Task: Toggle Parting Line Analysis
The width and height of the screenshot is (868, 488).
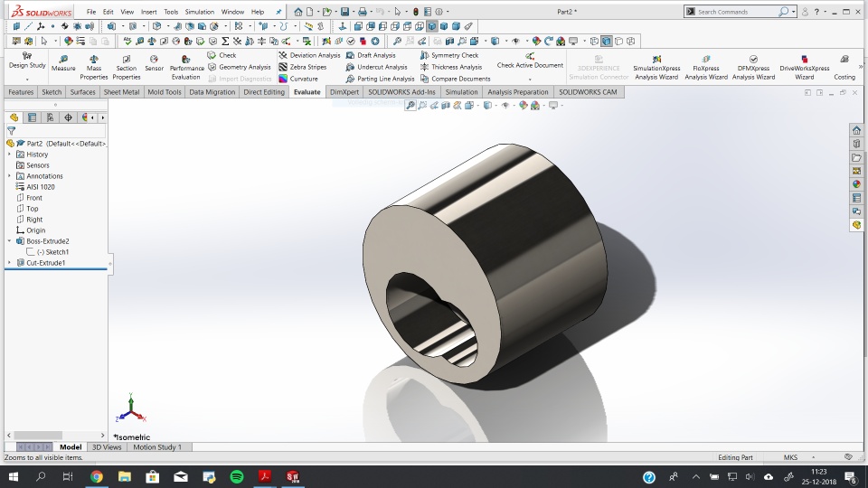Action: 380,79
